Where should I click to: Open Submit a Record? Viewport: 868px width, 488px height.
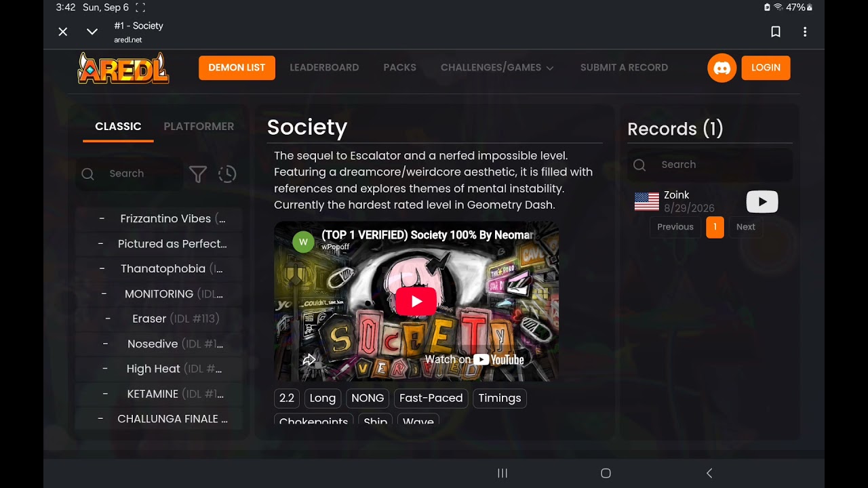(624, 68)
